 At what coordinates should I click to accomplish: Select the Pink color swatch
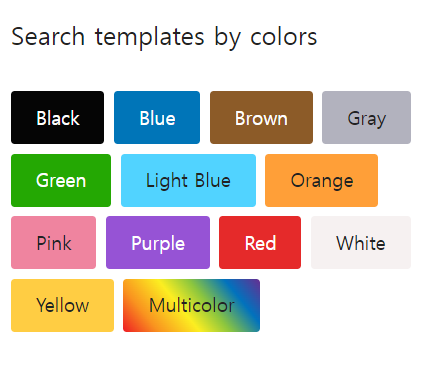[53, 242]
